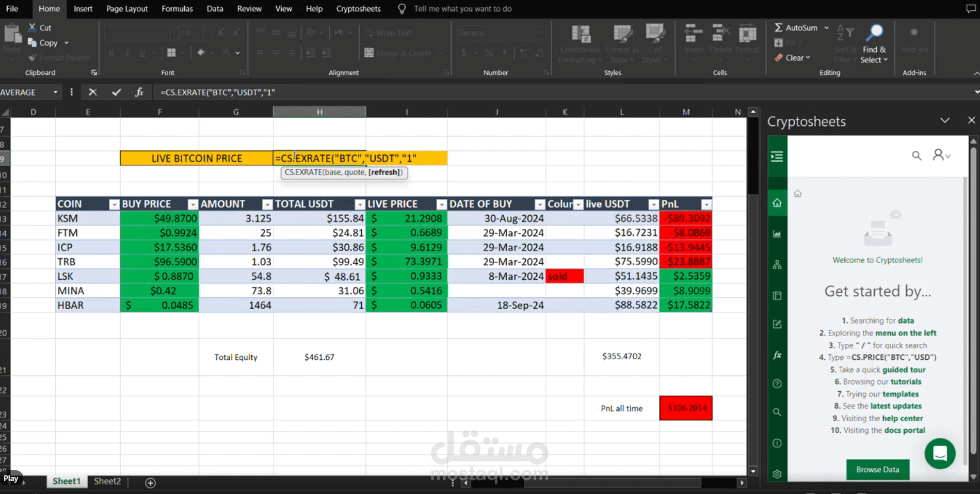
Task: Open the Cryptosheets chat bubble
Action: 940,454
